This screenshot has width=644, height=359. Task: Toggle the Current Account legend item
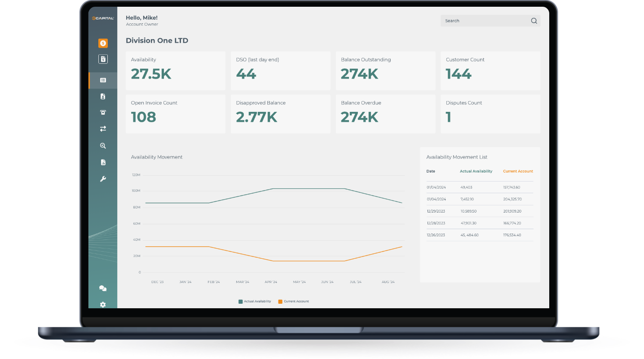(293, 301)
